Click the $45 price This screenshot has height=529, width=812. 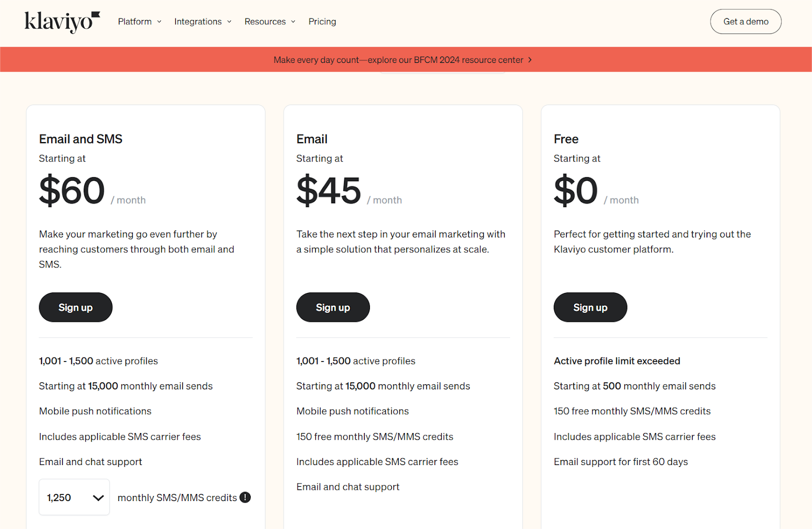(329, 190)
